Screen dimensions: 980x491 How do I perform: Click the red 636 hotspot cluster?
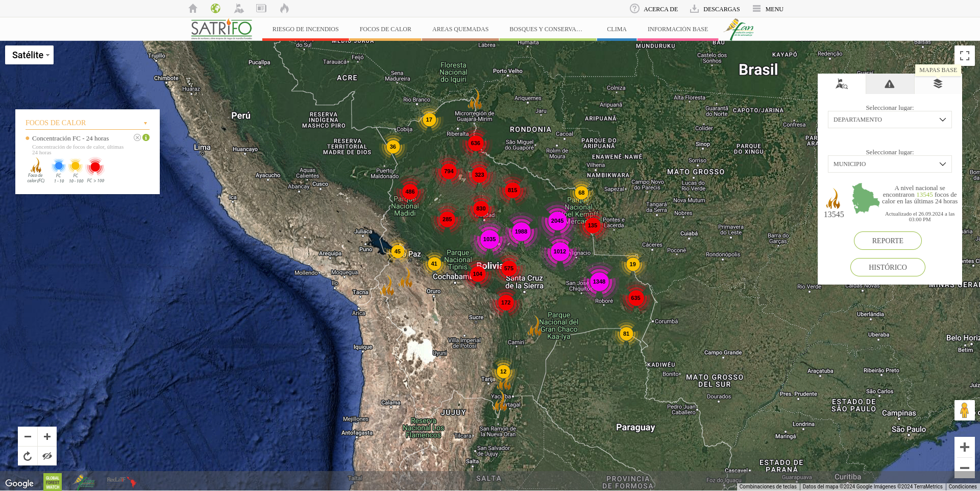(475, 143)
